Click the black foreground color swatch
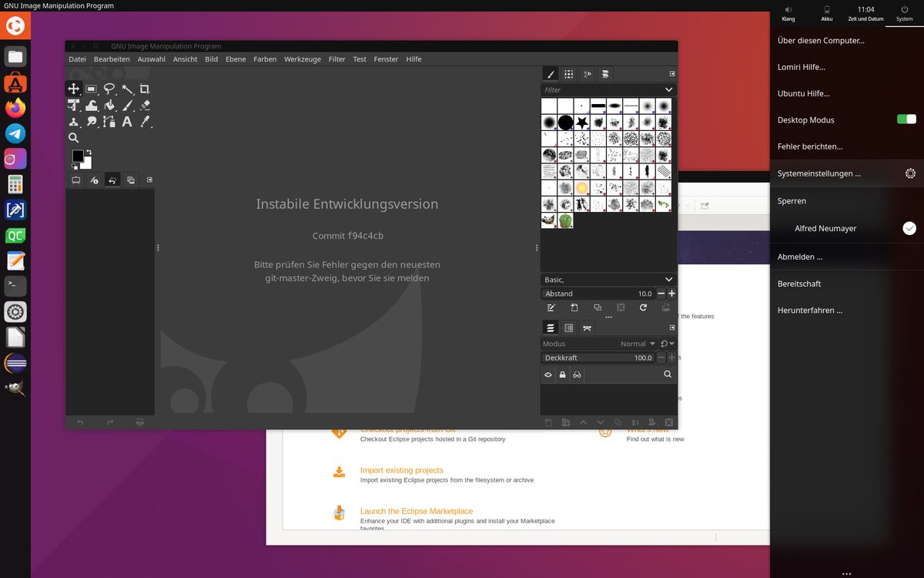Screen dimensions: 924x578 [x=77, y=156]
